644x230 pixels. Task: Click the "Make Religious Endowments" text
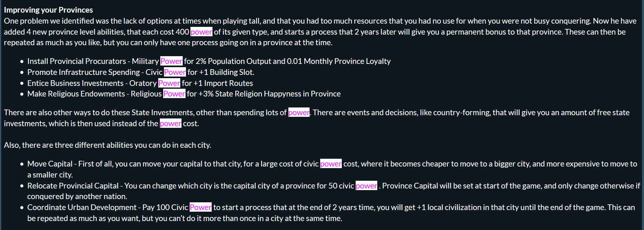pos(76,94)
